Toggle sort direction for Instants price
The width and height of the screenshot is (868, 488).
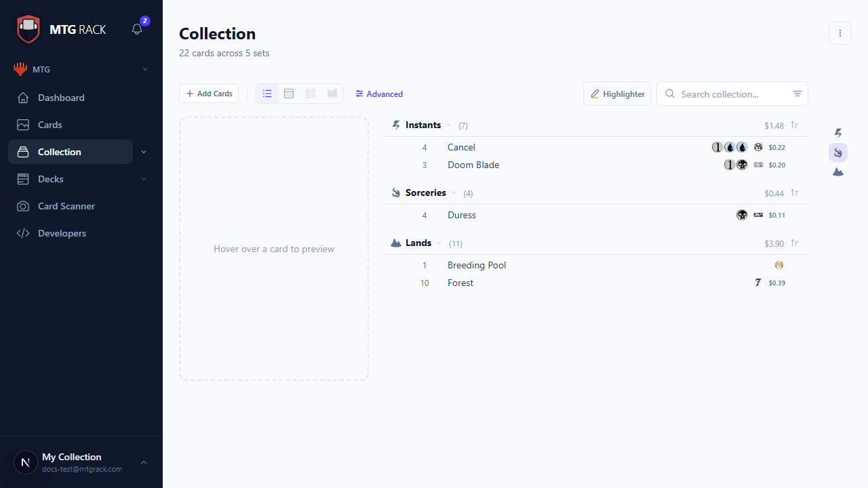click(794, 125)
